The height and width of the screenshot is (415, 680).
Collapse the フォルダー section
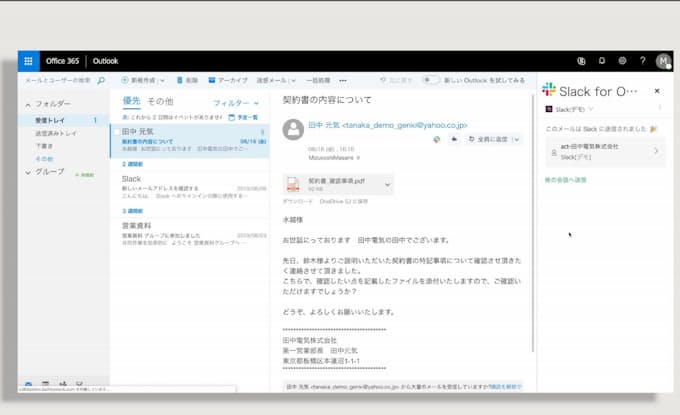[28, 103]
